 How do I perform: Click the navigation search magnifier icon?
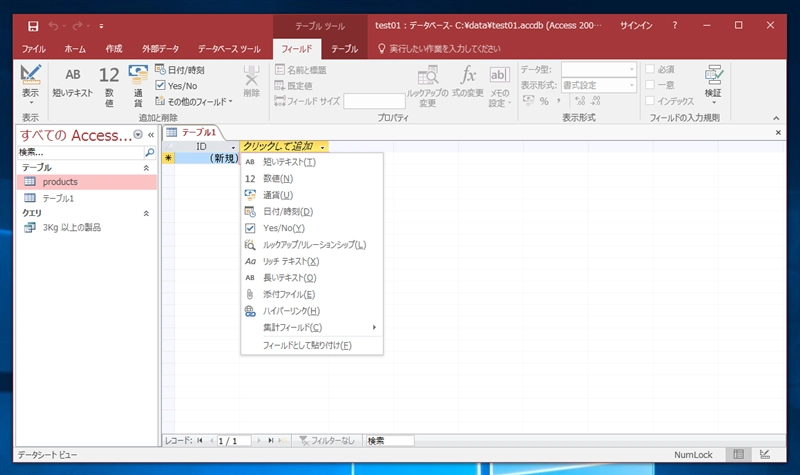point(149,152)
